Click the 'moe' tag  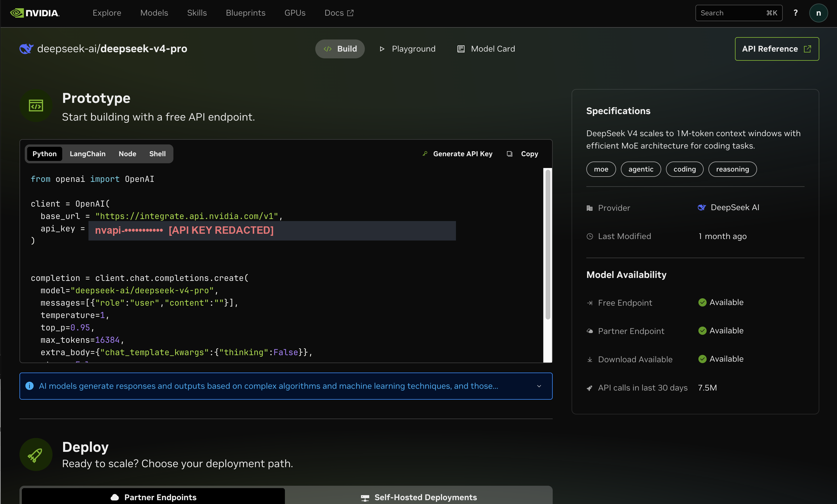point(601,169)
